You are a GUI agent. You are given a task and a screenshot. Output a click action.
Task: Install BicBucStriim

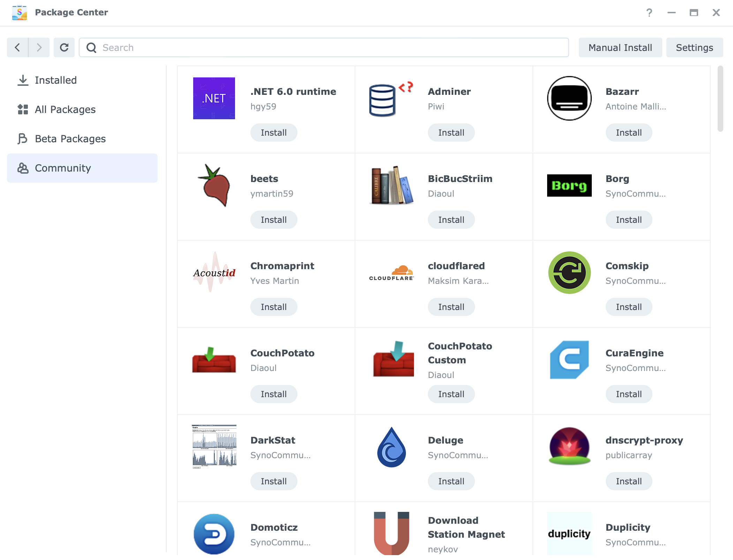[451, 220]
